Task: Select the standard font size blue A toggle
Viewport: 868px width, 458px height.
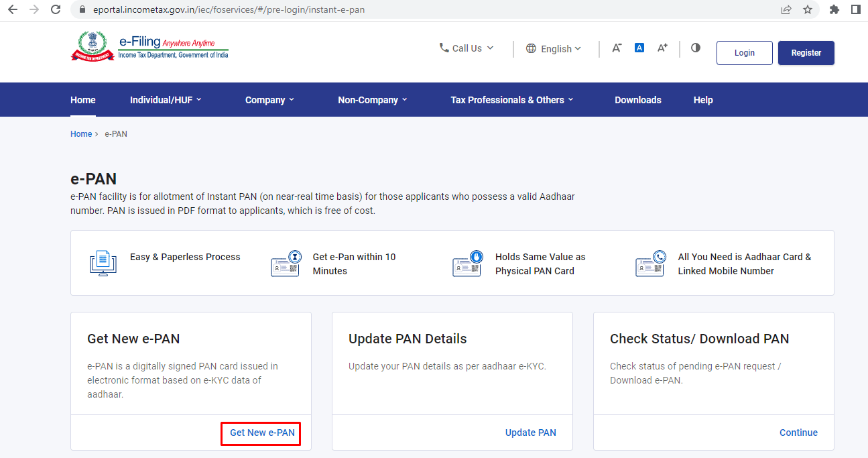Action: [639, 47]
